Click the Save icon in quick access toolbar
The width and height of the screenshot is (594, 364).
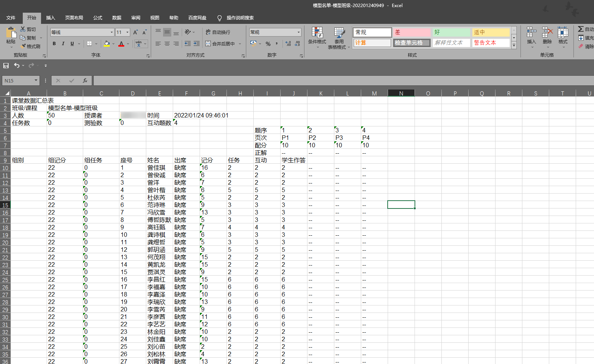click(6, 66)
